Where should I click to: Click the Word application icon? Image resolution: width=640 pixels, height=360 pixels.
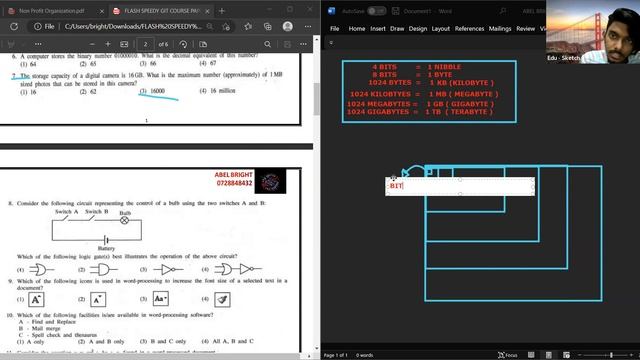(x=331, y=11)
